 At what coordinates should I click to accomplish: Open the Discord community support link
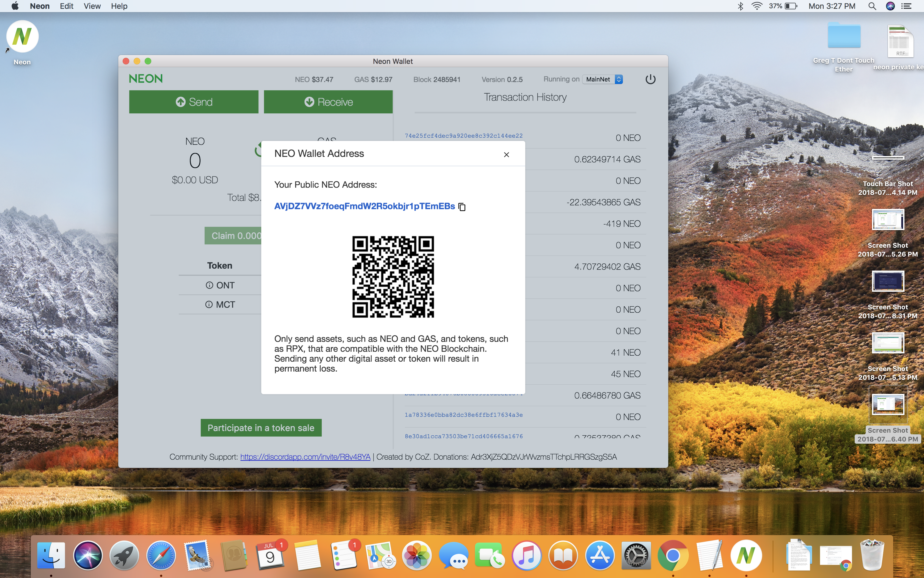pos(305,457)
